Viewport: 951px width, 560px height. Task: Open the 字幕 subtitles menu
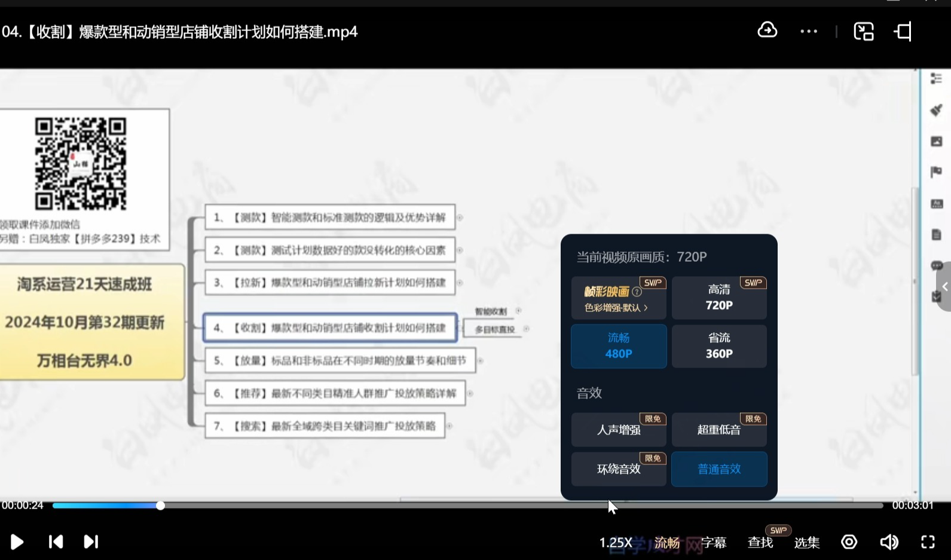click(714, 543)
